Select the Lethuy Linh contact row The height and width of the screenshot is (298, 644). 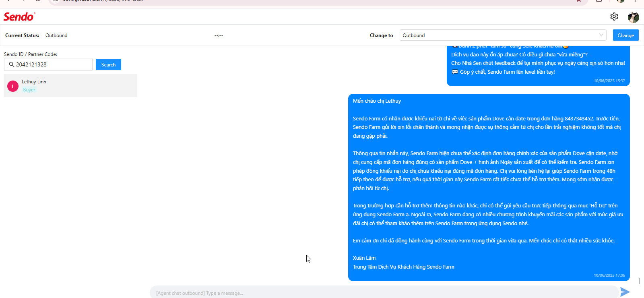(x=70, y=85)
